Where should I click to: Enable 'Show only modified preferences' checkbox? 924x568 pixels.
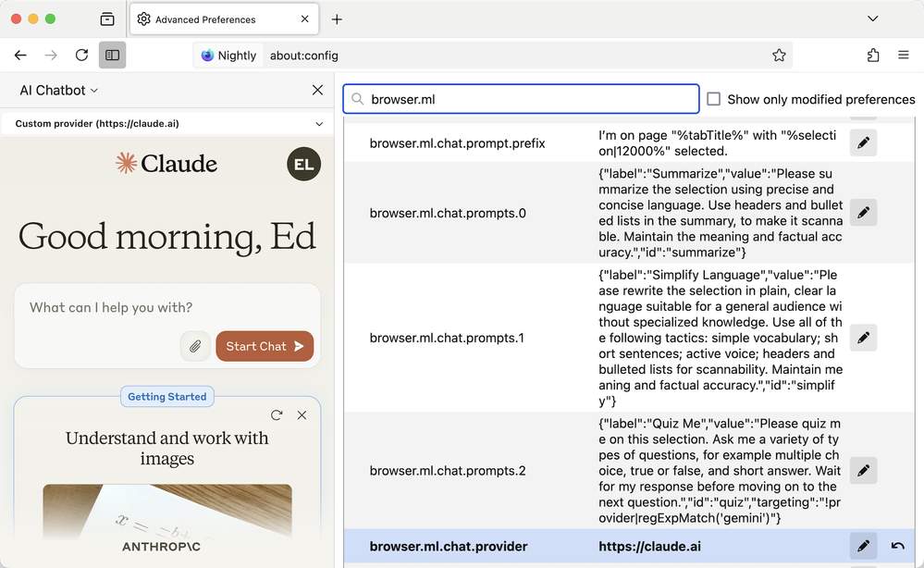(714, 99)
